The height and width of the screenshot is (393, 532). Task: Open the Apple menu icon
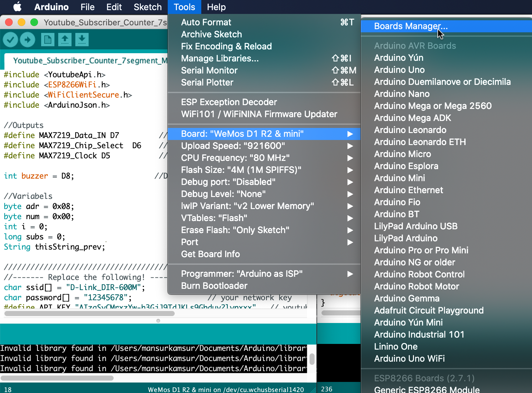point(17,7)
